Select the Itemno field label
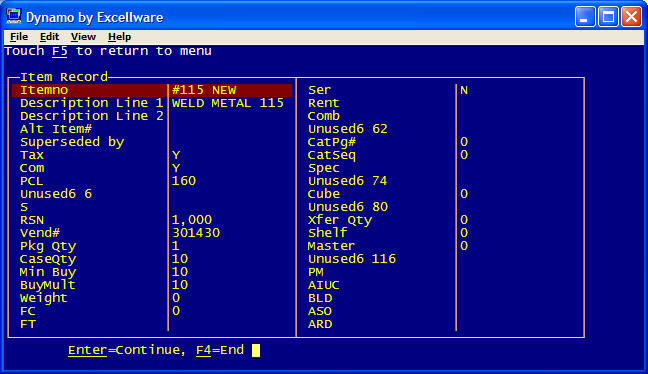Image resolution: width=648 pixels, height=374 pixels. [x=44, y=90]
